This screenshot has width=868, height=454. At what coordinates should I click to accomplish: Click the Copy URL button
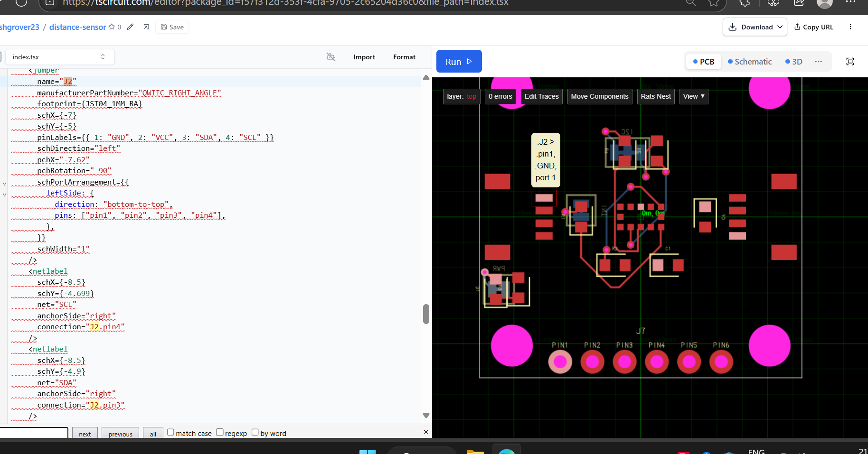click(x=814, y=27)
